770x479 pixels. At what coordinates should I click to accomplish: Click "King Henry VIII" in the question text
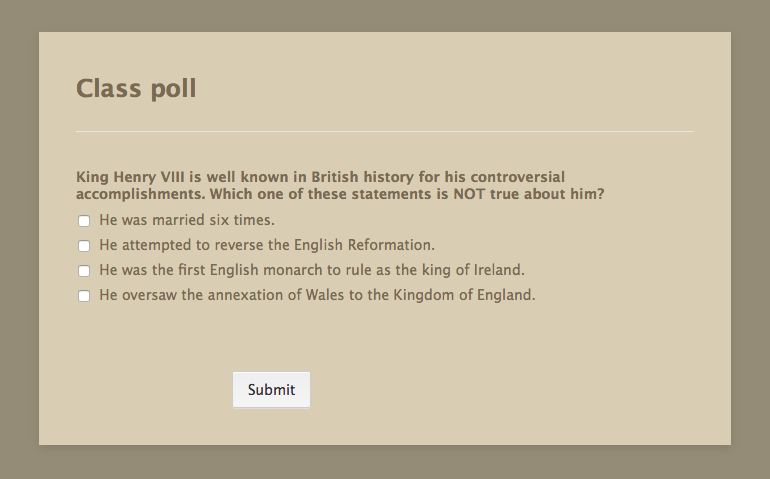point(124,177)
